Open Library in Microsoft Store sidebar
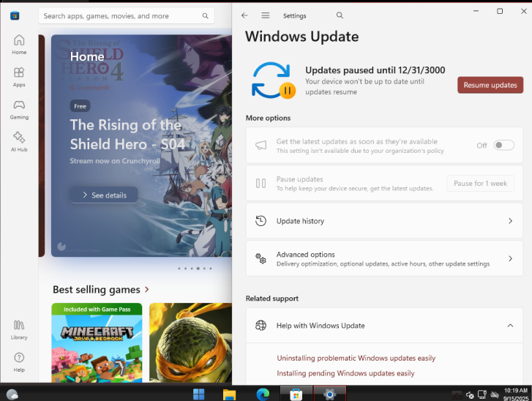 19,330
